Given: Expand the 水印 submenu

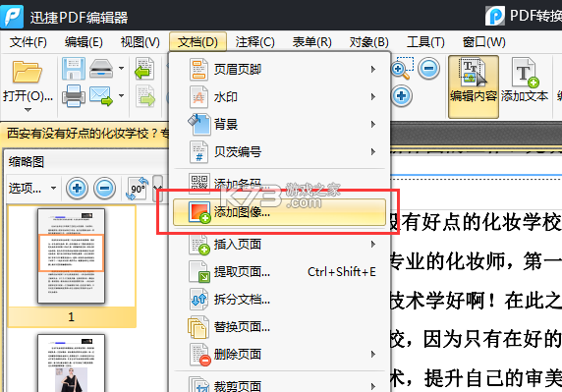Looking at the screenshot, I should [x=373, y=96].
